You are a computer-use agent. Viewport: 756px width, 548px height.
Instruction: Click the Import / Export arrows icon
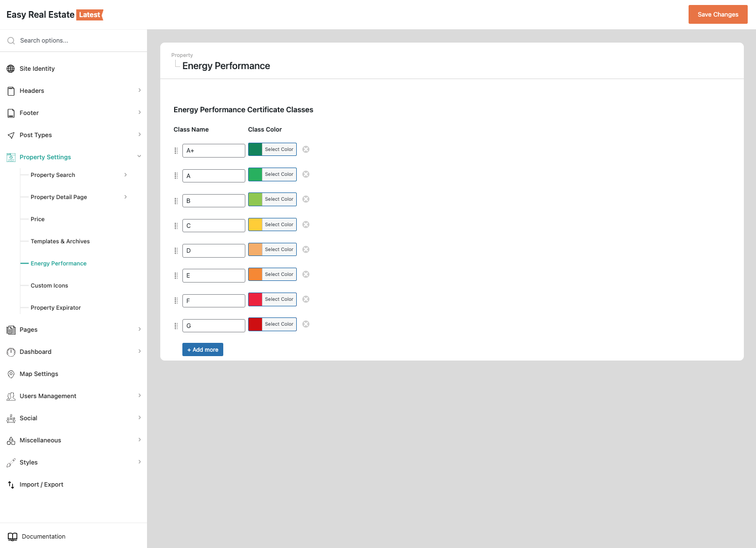(x=11, y=485)
